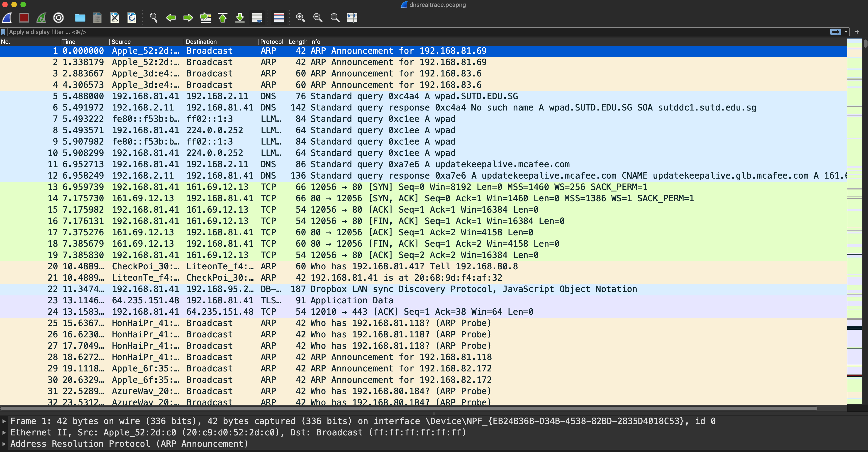The width and height of the screenshot is (868, 452).
Task: Click the Restart current capture icon
Action: click(x=41, y=17)
